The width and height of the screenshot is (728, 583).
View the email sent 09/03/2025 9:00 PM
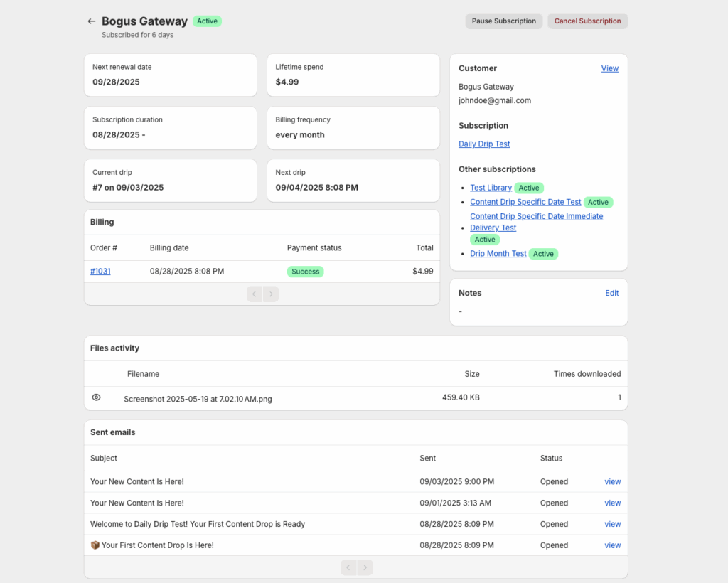point(612,482)
